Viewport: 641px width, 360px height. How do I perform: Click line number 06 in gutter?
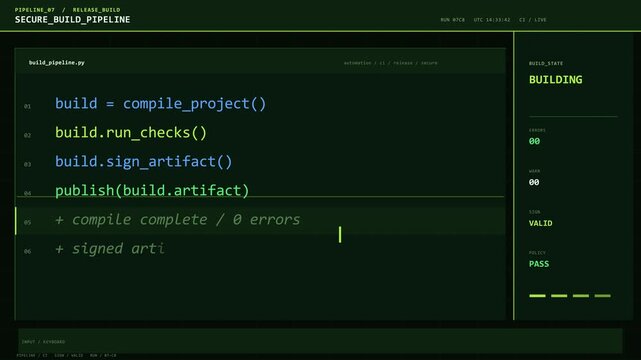coord(27,251)
